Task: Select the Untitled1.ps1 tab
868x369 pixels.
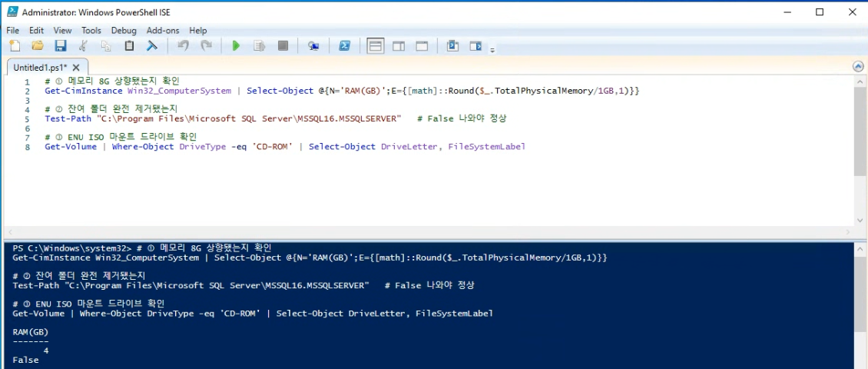Action: pos(41,67)
